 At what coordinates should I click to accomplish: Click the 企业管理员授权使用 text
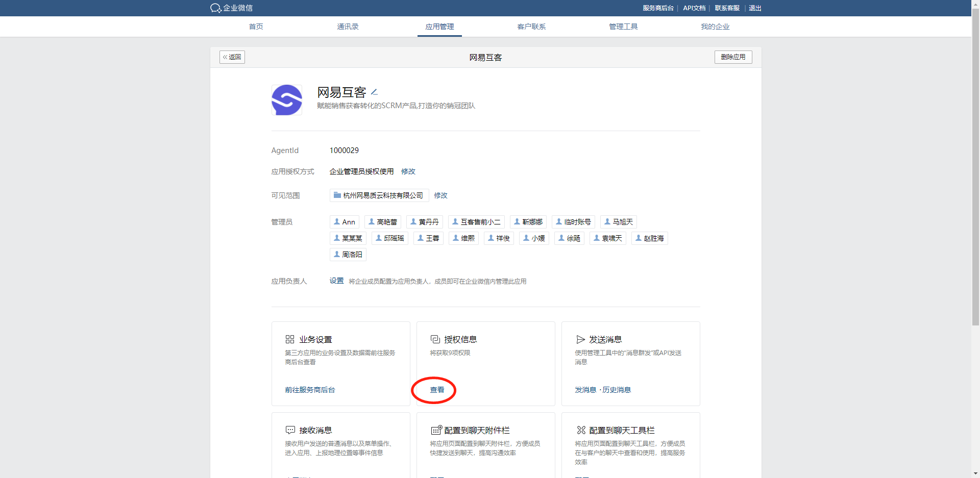(362, 171)
